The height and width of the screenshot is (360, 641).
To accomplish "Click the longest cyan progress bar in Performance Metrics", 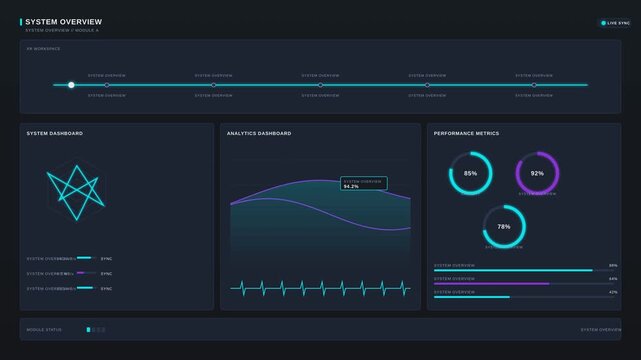I will 524,271.
